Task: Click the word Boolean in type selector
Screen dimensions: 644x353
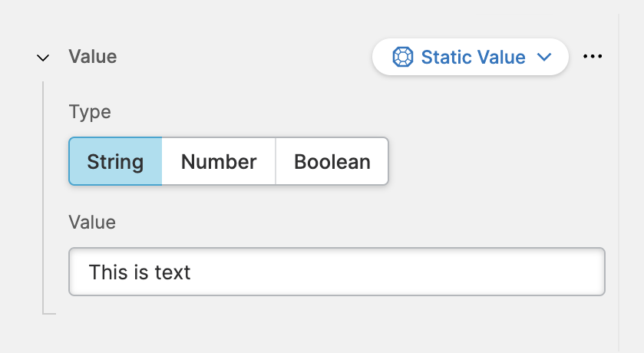Action: 332,162
